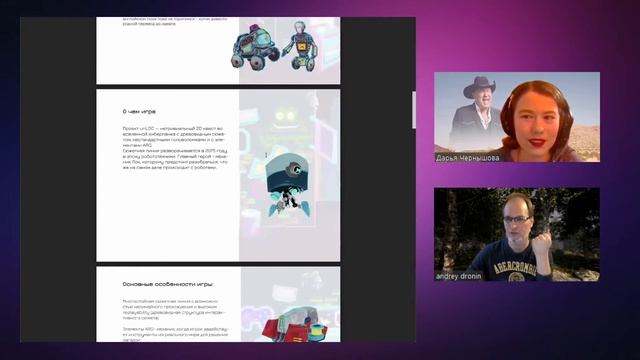
Task: Click the 'andrey dronin' name label
Action: click(x=458, y=276)
